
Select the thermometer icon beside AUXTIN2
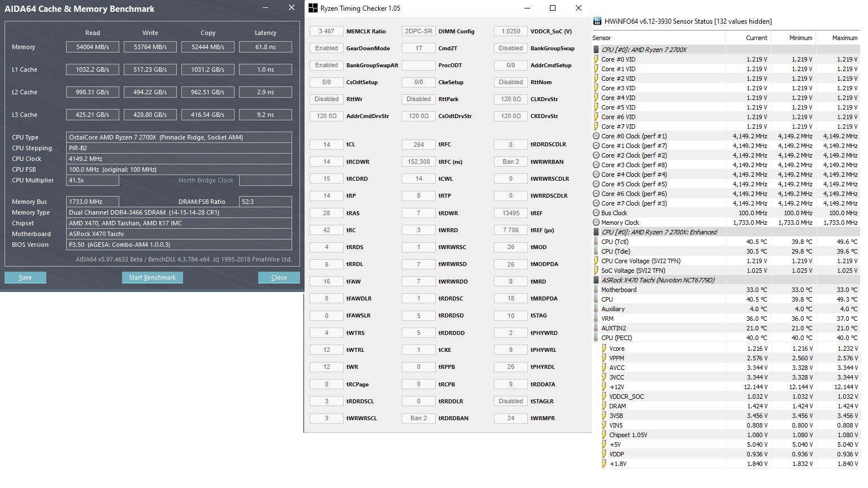pos(596,328)
